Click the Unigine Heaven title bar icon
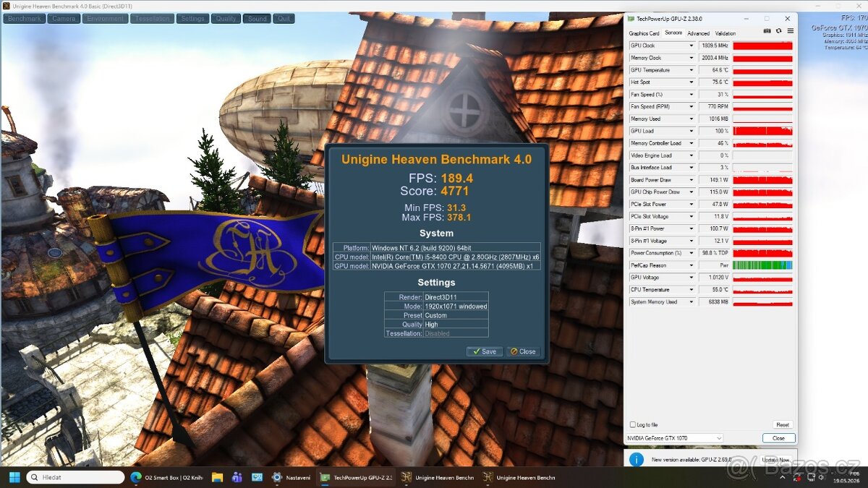 pos(7,6)
